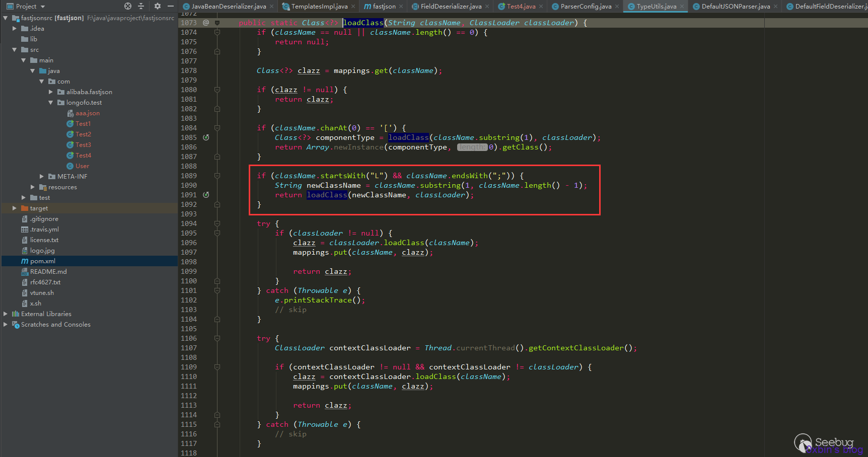Expand the alibaba.fastjson package arrow
The width and height of the screenshot is (868, 457).
tap(51, 92)
